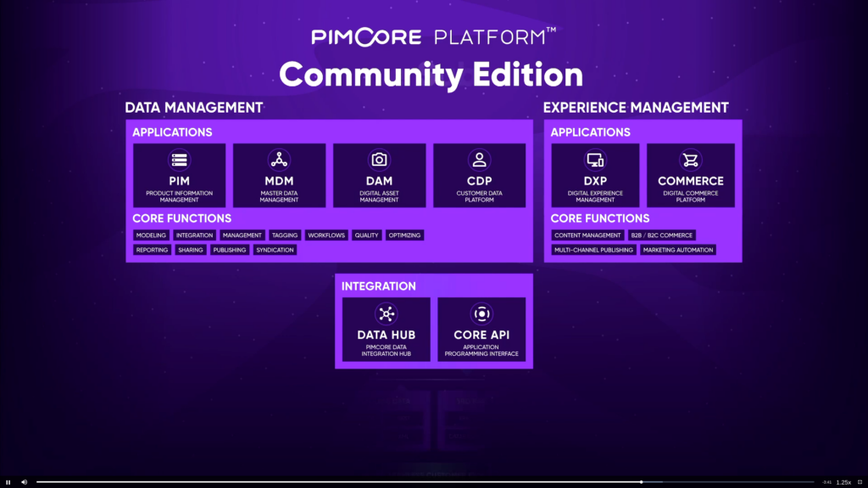Screen dimensions: 868x488
Task: Select the Multi-Channel Publishing tag
Action: click(593, 250)
